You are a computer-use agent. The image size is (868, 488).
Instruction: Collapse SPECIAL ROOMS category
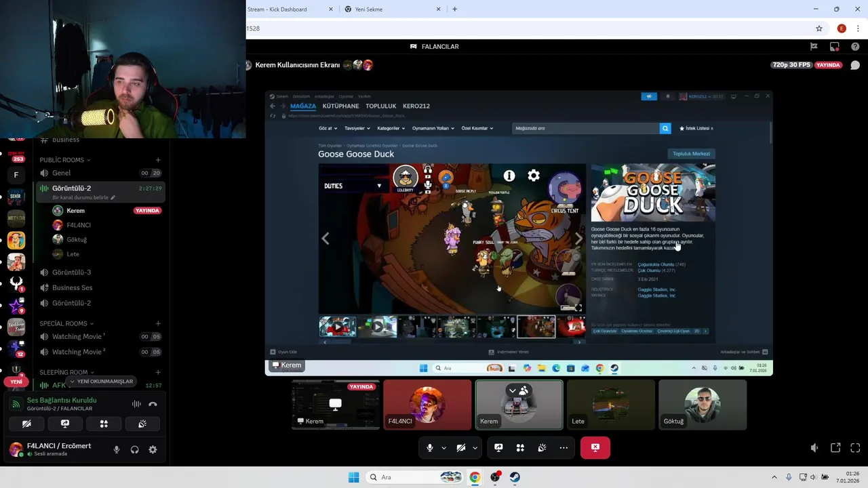[66, 323]
